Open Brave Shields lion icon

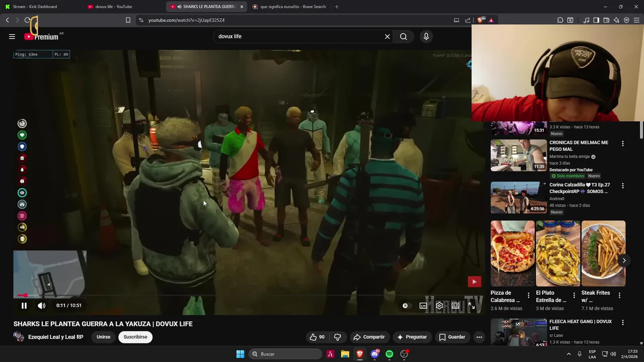tap(480, 20)
